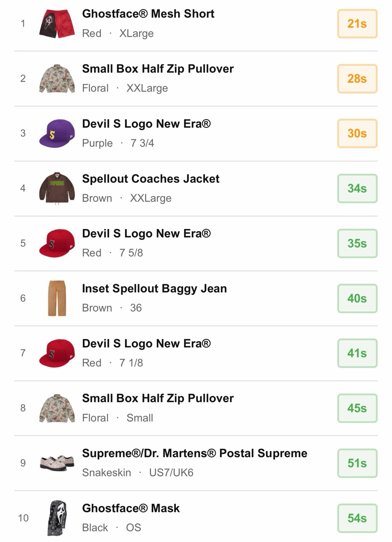This screenshot has width=392, height=542.
Task: Open the red 7 5/8 New Era cap image
Action: [x=57, y=243]
